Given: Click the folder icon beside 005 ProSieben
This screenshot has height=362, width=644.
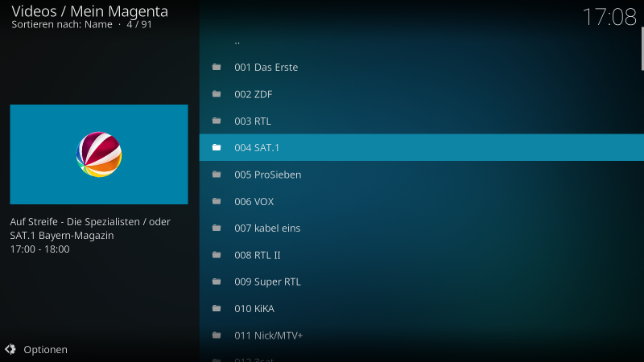Looking at the screenshot, I should coord(217,175).
